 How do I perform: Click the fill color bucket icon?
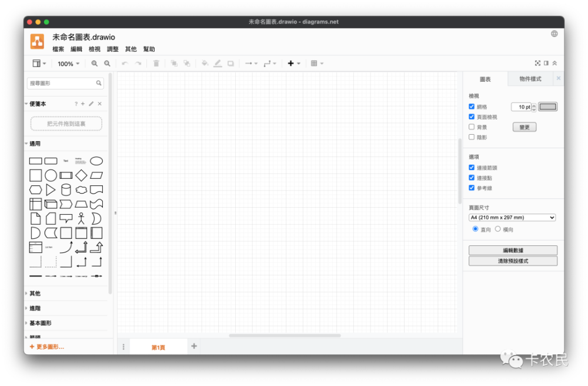[x=205, y=64]
